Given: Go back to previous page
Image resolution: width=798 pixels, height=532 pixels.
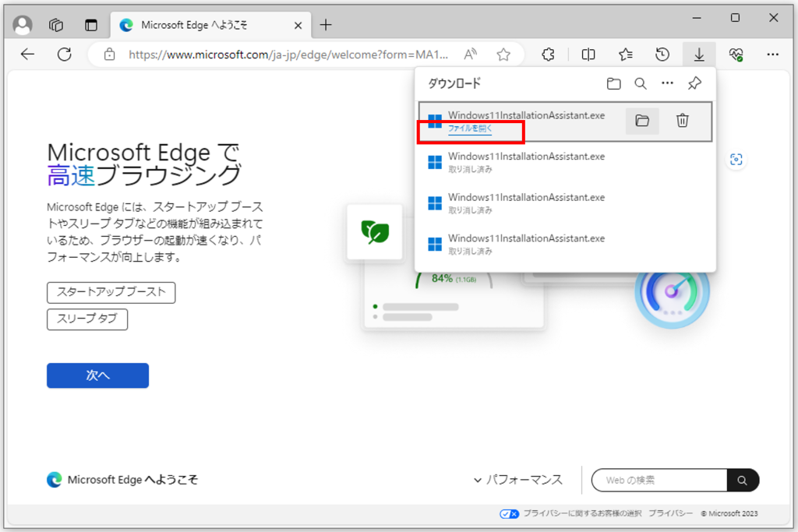Looking at the screenshot, I should pyautogui.click(x=27, y=54).
